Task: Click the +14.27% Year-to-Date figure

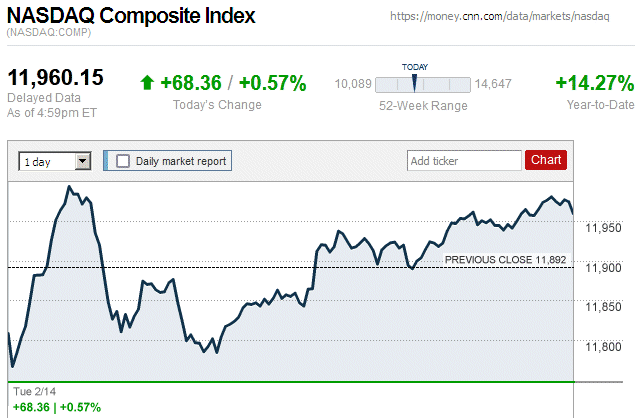Action: point(595,83)
